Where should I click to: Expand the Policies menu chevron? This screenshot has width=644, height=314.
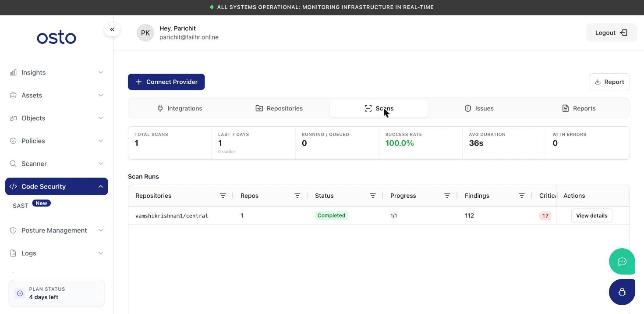pyautogui.click(x=101, y=141)
